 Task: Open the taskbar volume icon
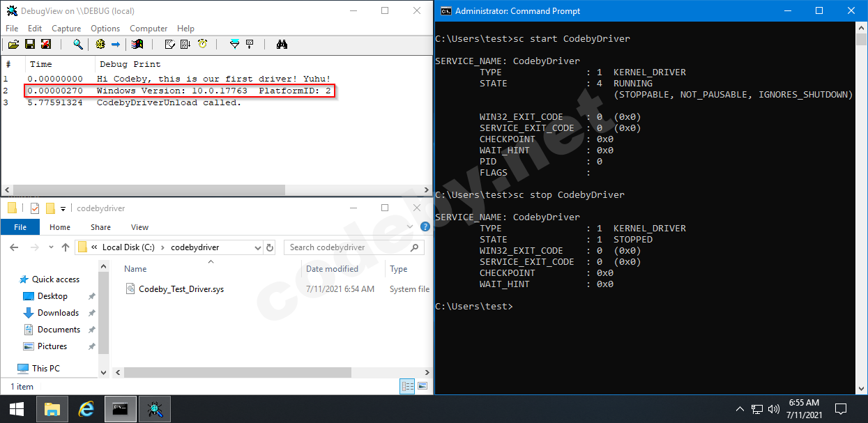pyautogui.click(x=772, y=409)
